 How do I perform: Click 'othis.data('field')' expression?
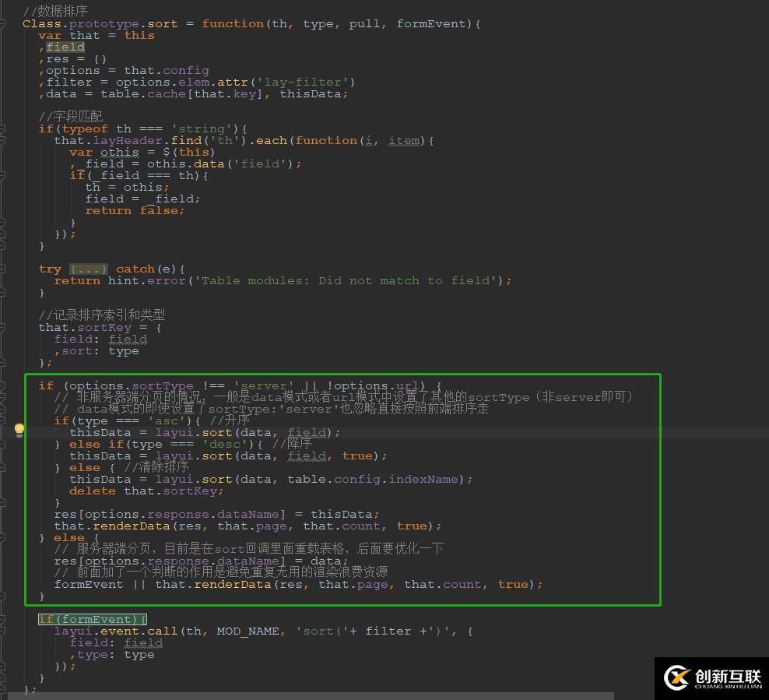point(220,164)
